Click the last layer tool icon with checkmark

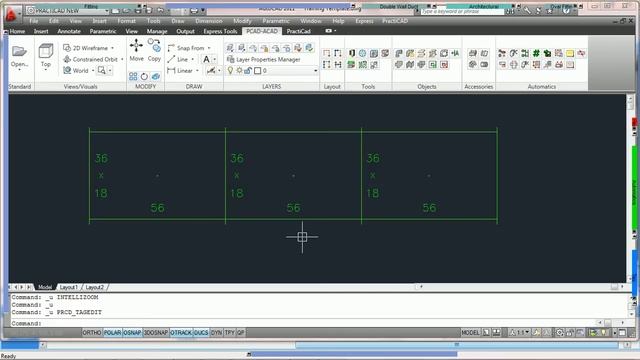coord(309,48)
